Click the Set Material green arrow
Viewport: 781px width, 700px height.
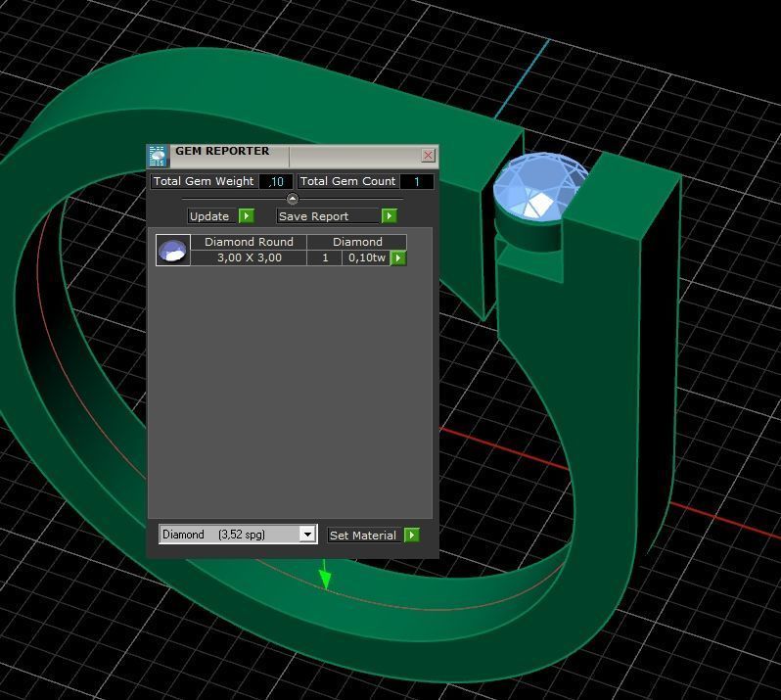point(412,536)
